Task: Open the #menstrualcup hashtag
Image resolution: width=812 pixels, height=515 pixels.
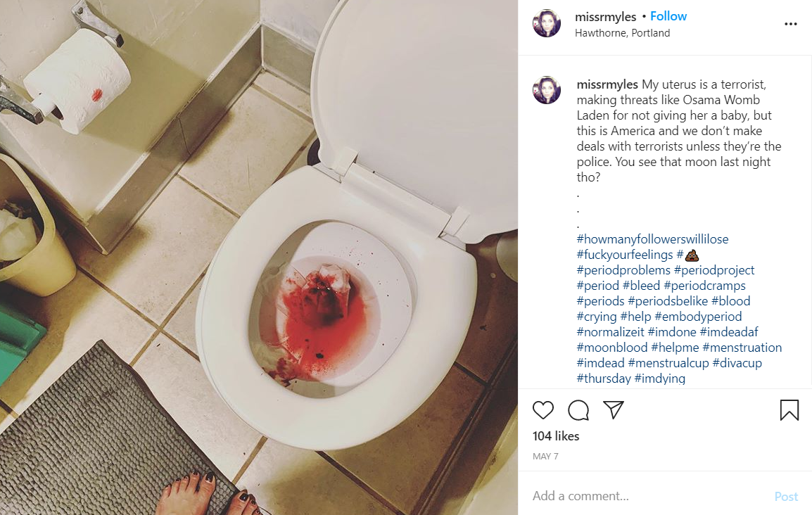Action: (x=668, y=363)
